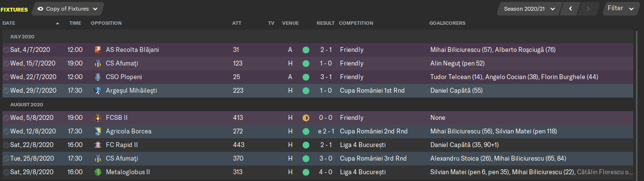Screen dimensions: 644x181
Task: Click AS Recolta Blăjani club badge
Action: point(98,50)
